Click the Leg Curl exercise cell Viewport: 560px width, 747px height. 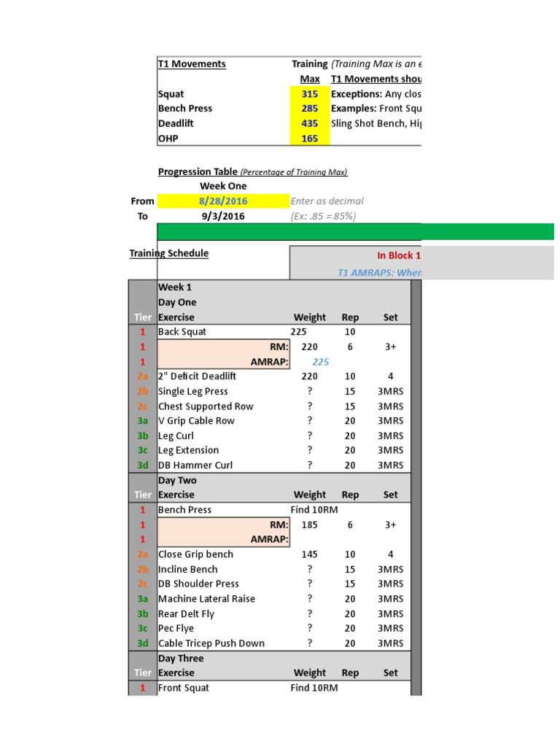coord(223,436)
